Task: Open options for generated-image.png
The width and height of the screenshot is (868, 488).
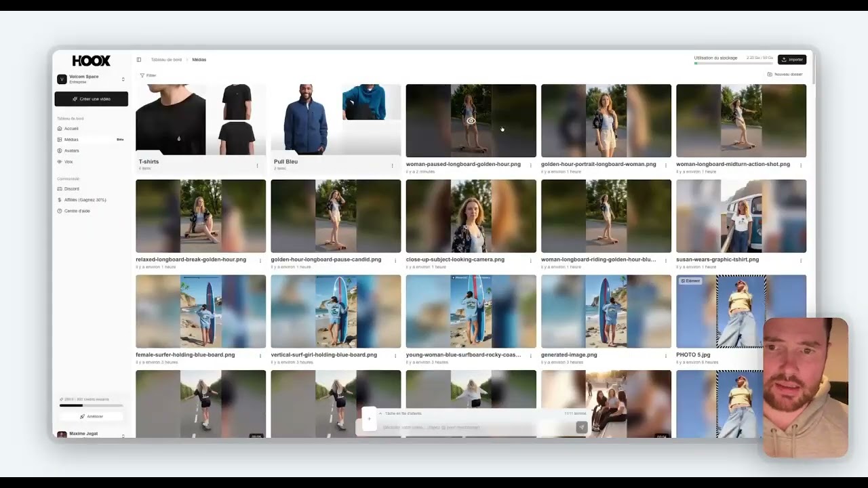Action: click(x=665, y=356)
